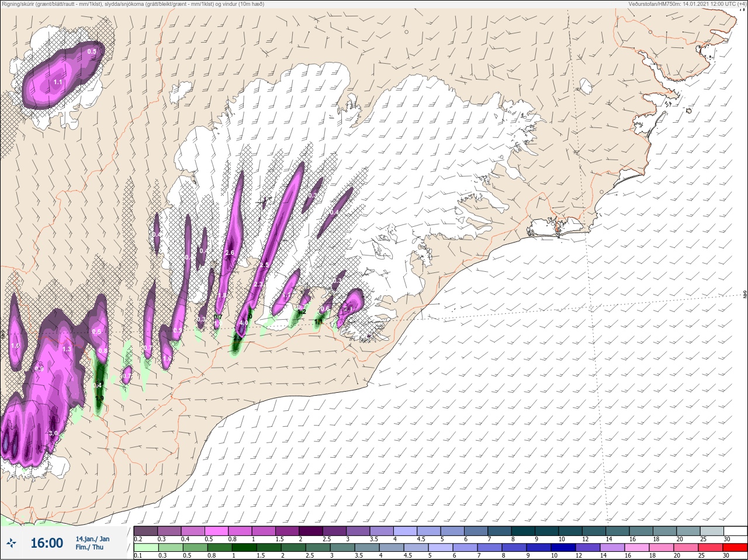
Task: Click the '2.3' precipitation value on the map
Action: (259, 284)
